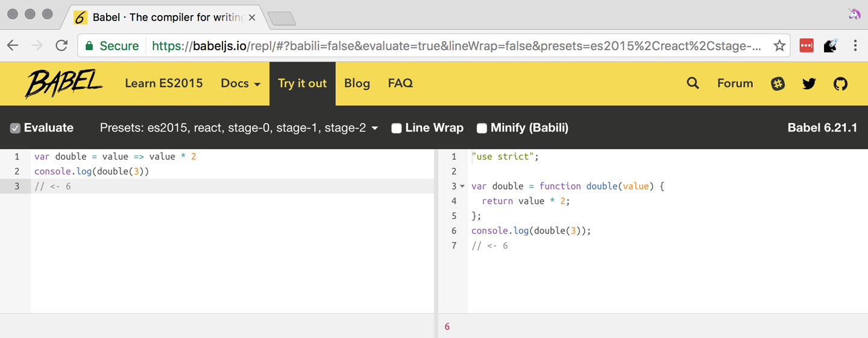
Task: Click input line 1 with var double
Action: (x=115, y=157)
